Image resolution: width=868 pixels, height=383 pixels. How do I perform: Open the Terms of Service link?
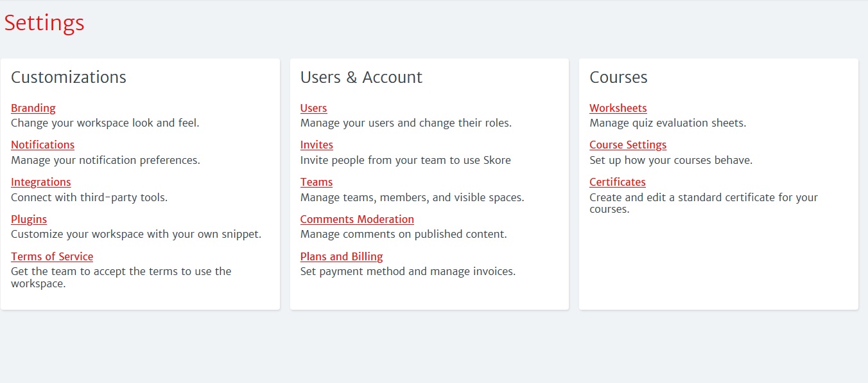[52, 256]
